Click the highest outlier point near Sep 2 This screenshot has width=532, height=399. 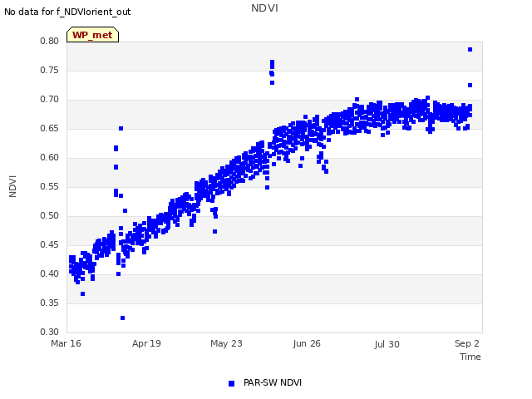pyautogui.click(x=470, y=50)
